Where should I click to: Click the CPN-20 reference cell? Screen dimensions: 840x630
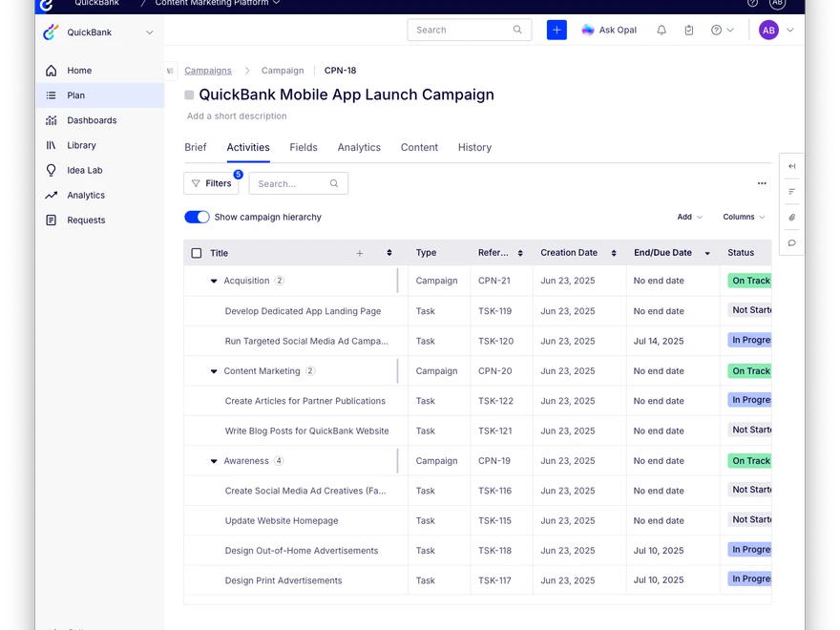[495, 371]
